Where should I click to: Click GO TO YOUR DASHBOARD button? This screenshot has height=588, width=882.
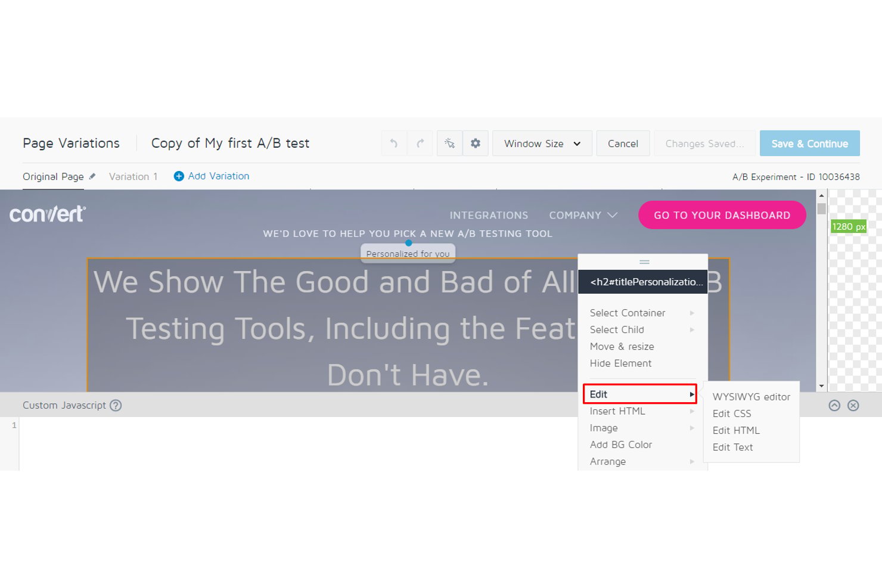(722, 215)
